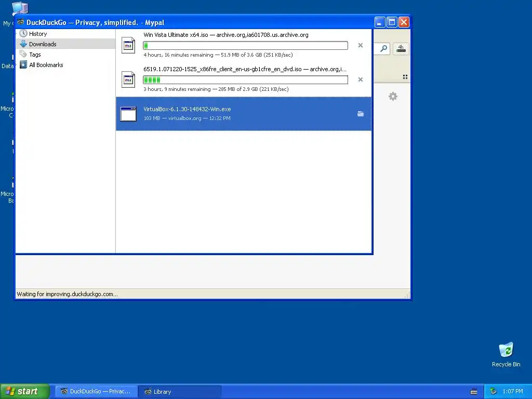Open the grid view icon in browser

point(405,77)
